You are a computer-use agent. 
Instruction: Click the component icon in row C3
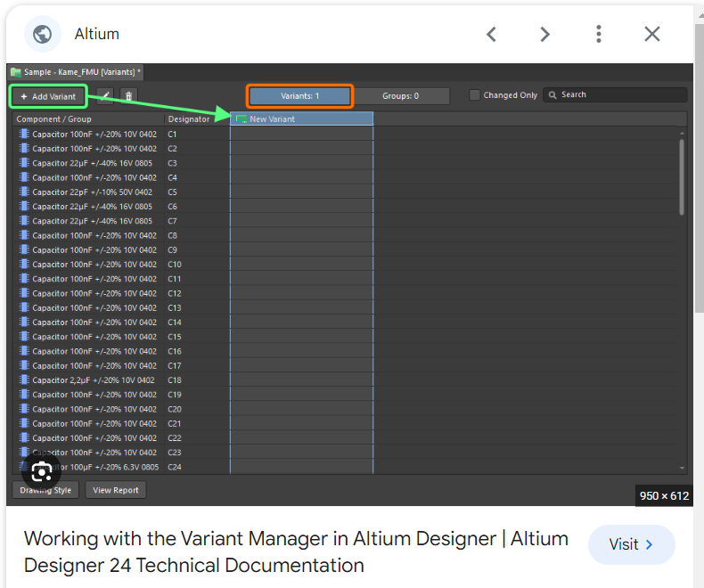24,163
